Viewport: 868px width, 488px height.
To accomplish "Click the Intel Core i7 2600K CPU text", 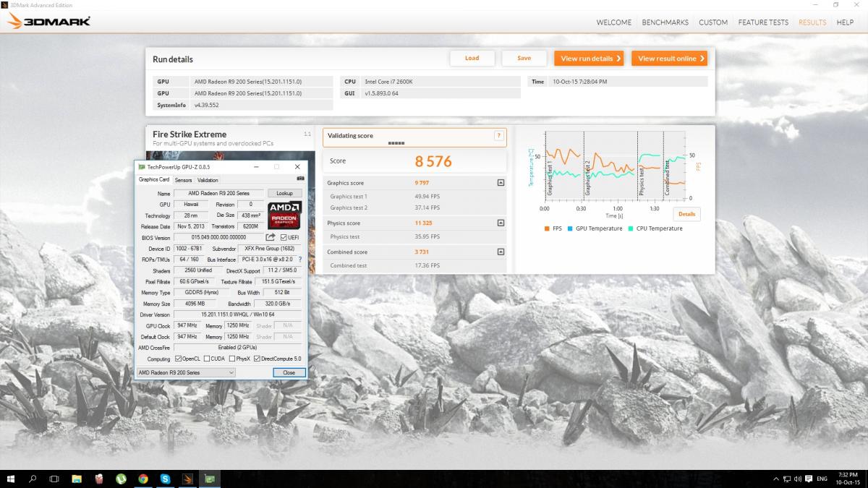I will pos(389,82).
